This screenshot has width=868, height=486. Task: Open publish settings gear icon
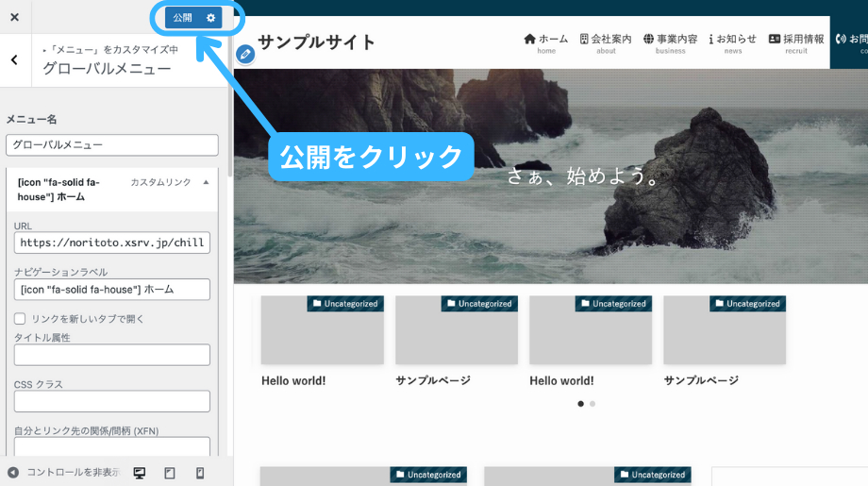(210, 18)
